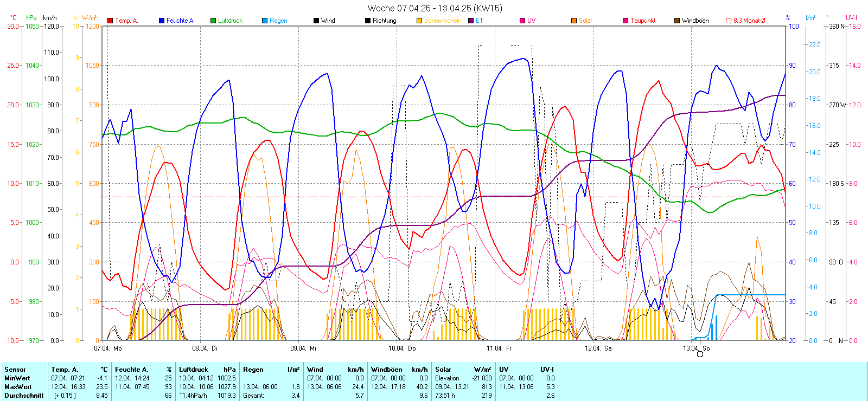The height and width of the screenshot is (401, 868).
Task: Select the green Luftdruck legend marker
Action: pyautogui.click(x=213, y=21)
